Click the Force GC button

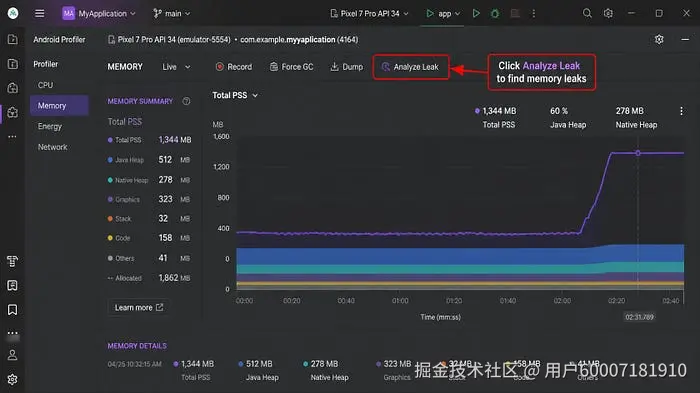tap(292, 67)
